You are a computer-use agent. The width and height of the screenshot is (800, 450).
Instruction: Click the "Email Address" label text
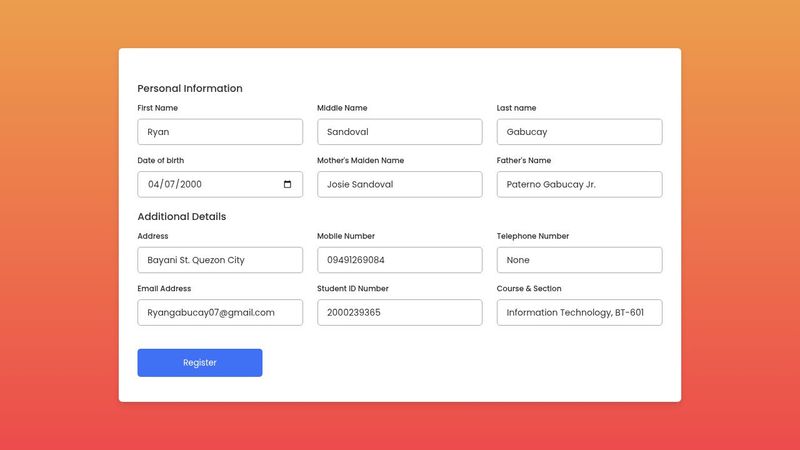[164, 288]
